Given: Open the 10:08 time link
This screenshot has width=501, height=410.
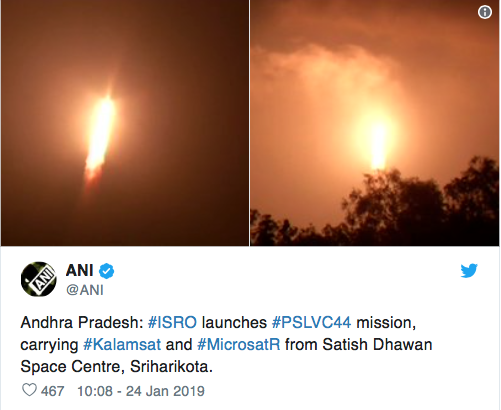Looking at the screenshot, I should [95, 391].
